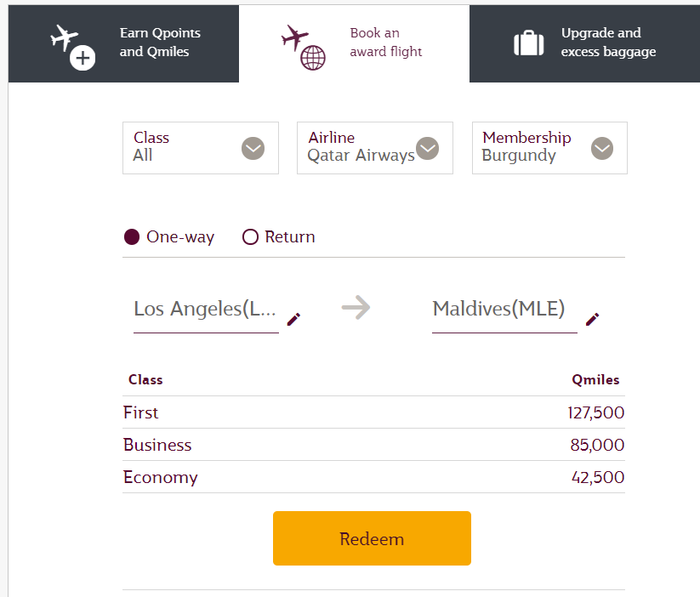Click the airplane-plus Earn Qpoints icon
This screenshot has width=700, height=597.
pos(73,48)
